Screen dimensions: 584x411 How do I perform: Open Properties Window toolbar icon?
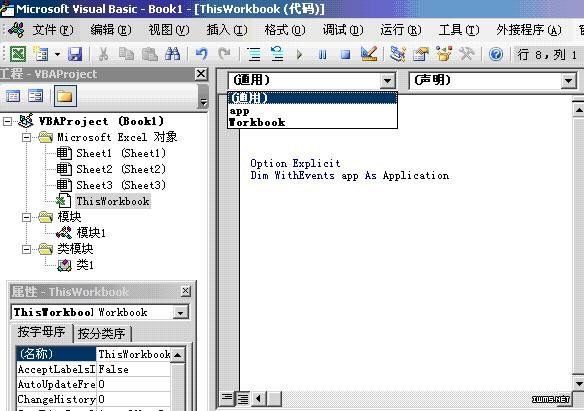click(420, 54)
